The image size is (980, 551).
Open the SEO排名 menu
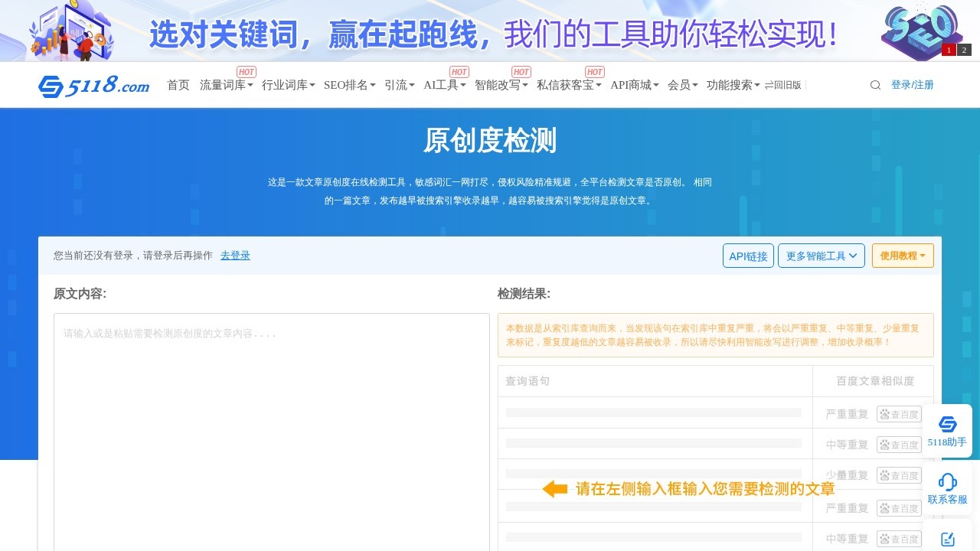(x=349, y=85)
